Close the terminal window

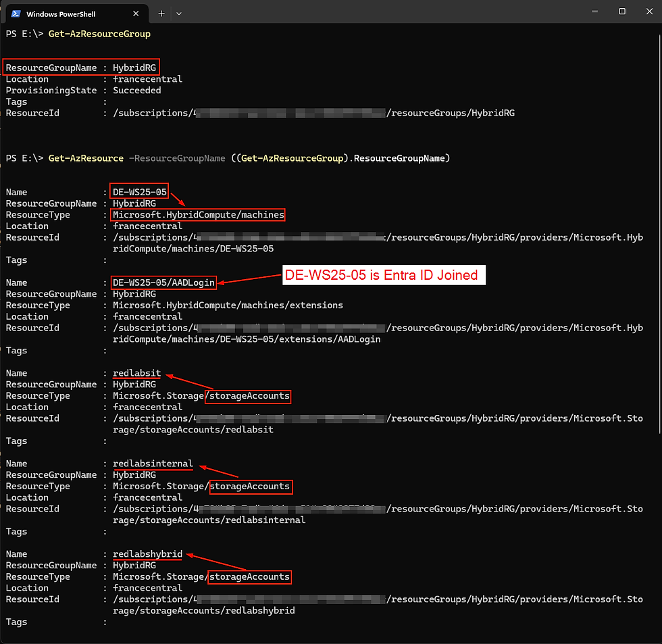[649, 11]
